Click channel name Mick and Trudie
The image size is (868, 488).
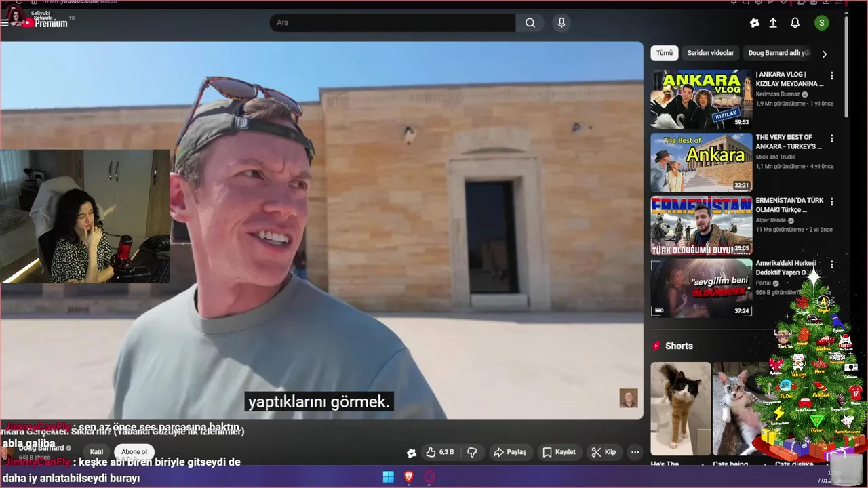point(776,157)
